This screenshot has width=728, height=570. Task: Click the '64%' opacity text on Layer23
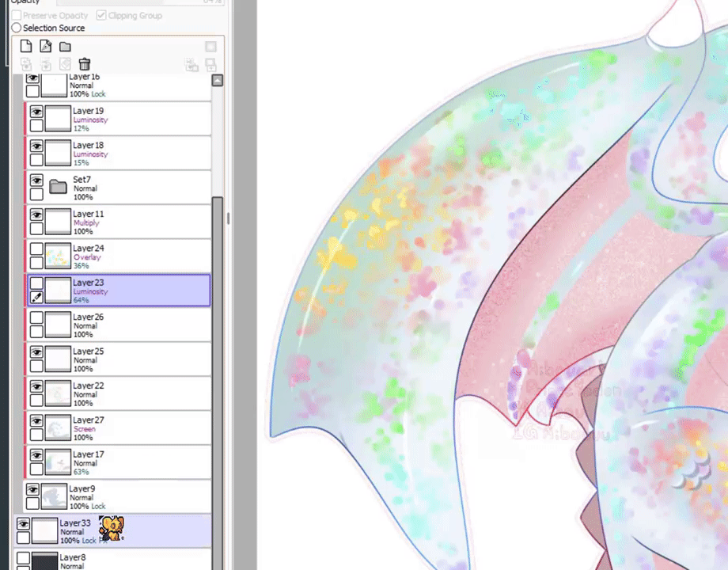pos(82,300)
